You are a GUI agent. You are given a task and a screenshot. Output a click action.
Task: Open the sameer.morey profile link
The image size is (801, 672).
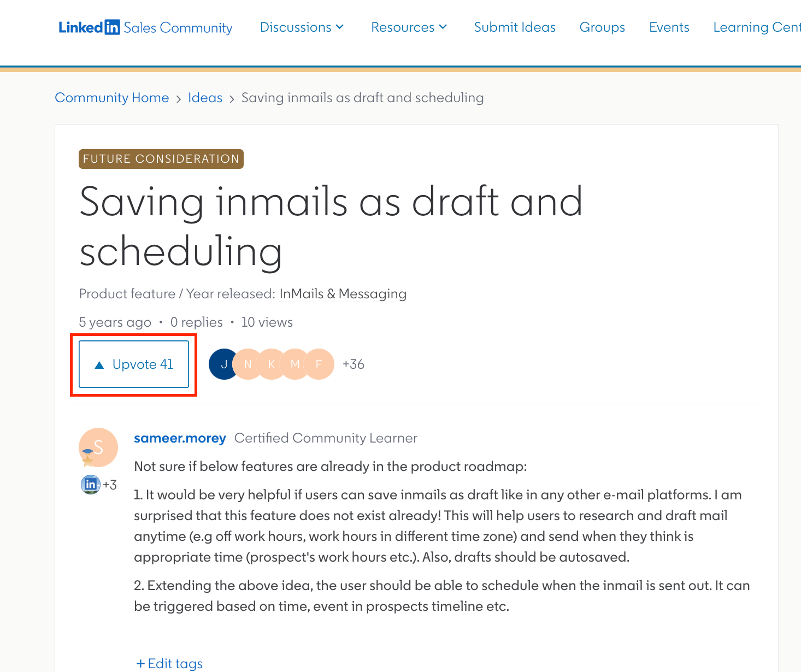180,438
